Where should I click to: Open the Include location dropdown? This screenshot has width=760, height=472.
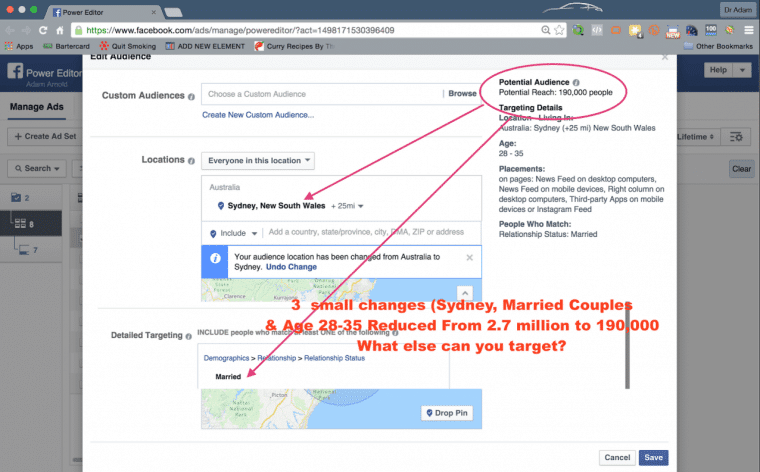233,233
